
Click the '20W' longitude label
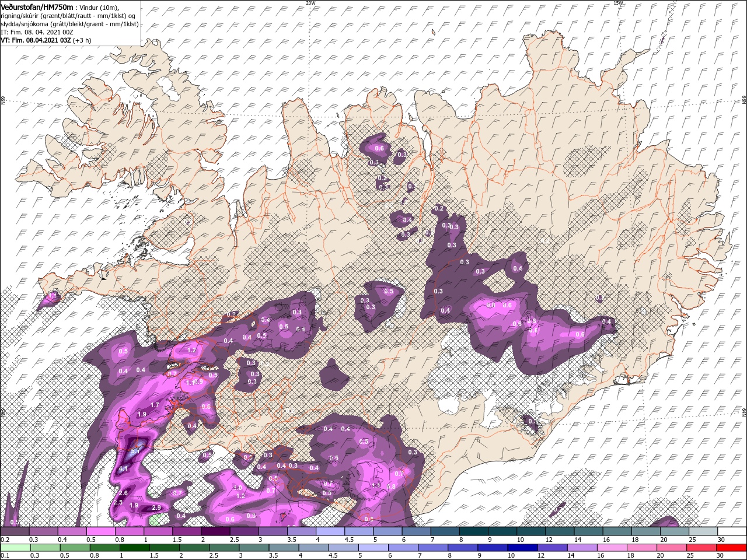point(310,3)
